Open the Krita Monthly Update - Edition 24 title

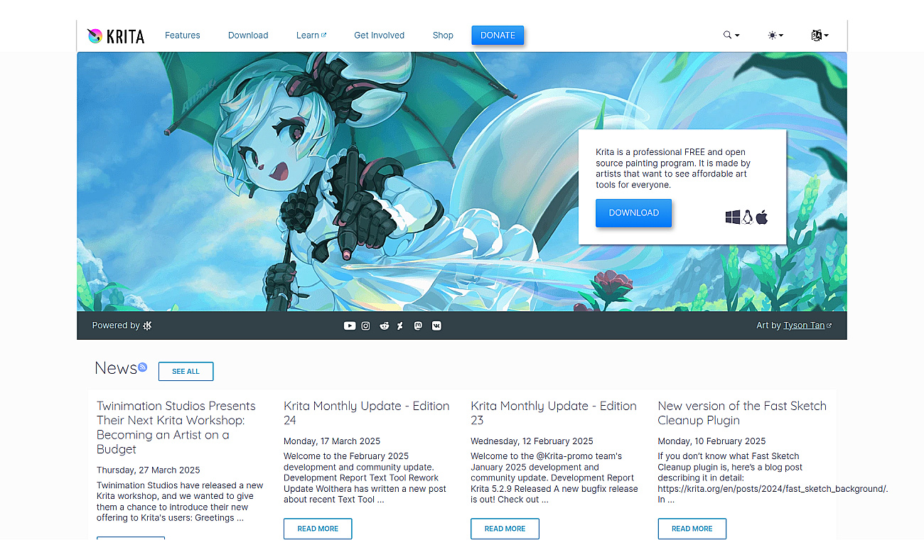(367, 413)
